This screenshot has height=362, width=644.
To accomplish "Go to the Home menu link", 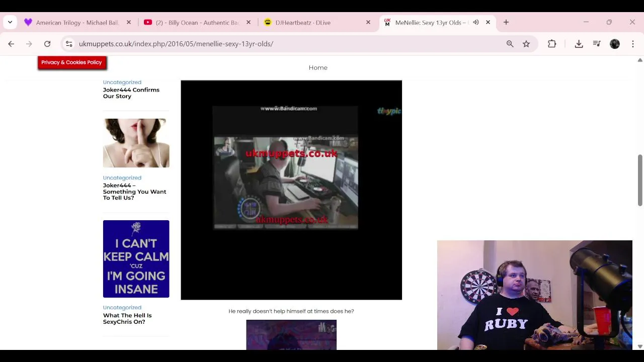I will point(318,67).
